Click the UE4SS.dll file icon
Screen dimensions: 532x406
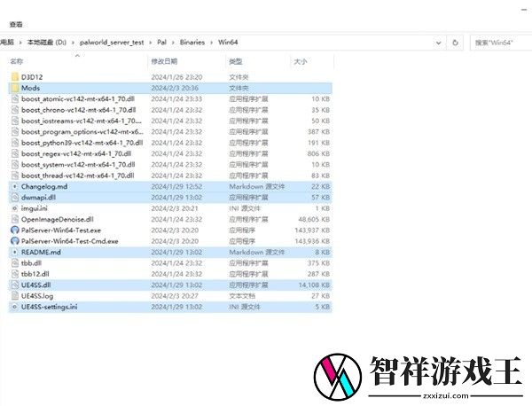pyautogui.click(x=14, y=285)
